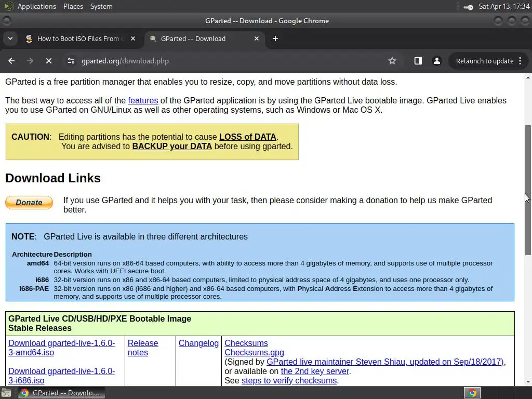View site information icon in address bar

[x=71, y=61]
